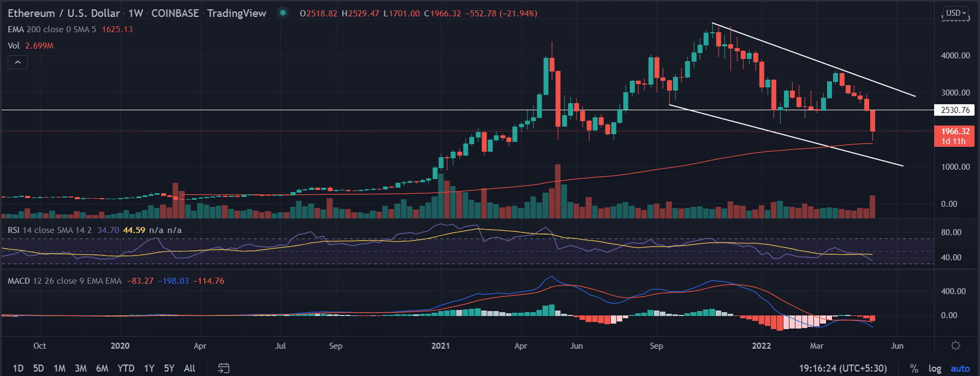Viewport: 980px width, 376px height.
Task: Collapse the indicator legend arrow
Action: point(17,62)
